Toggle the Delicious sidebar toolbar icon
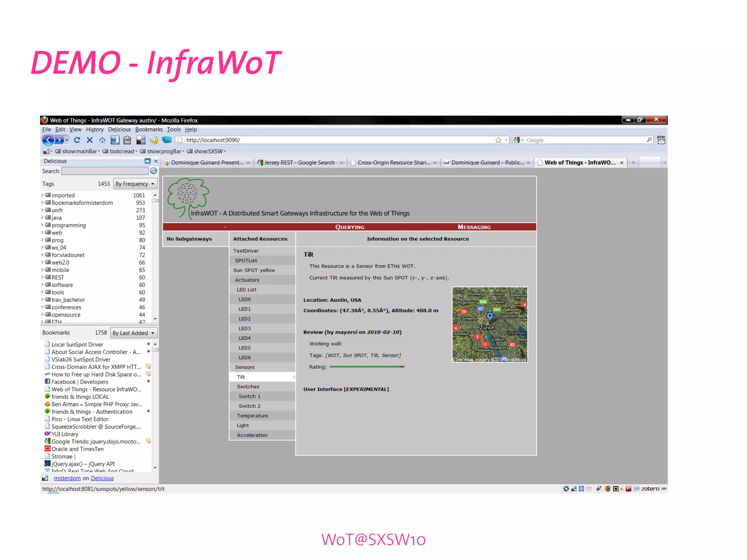Viewport: 747px width, 560px height. [115, 140]
